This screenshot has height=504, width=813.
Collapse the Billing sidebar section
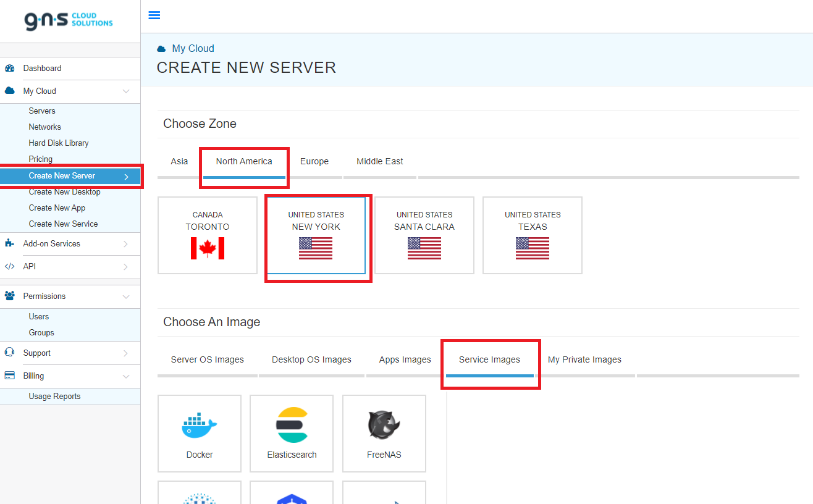pyautogui.click(x=126, y=376)
